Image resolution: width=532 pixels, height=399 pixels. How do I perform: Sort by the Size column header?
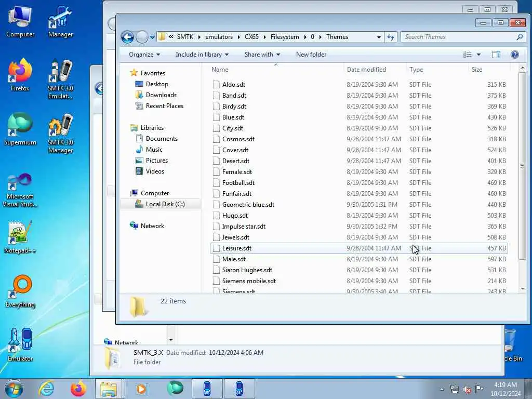(x=489, y=70)
